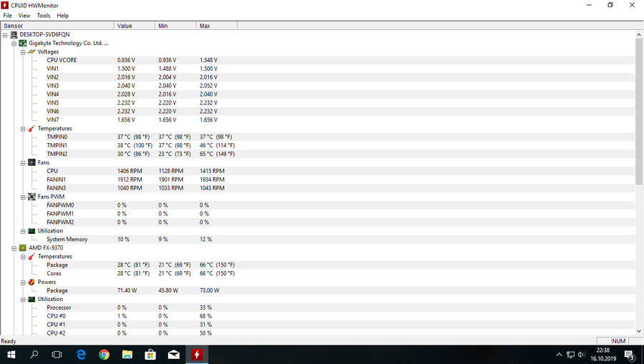This screenshot has height=364, width=644.
Task: Select the TMPIN2 temperature row
Action: click(x=318, y=154)
